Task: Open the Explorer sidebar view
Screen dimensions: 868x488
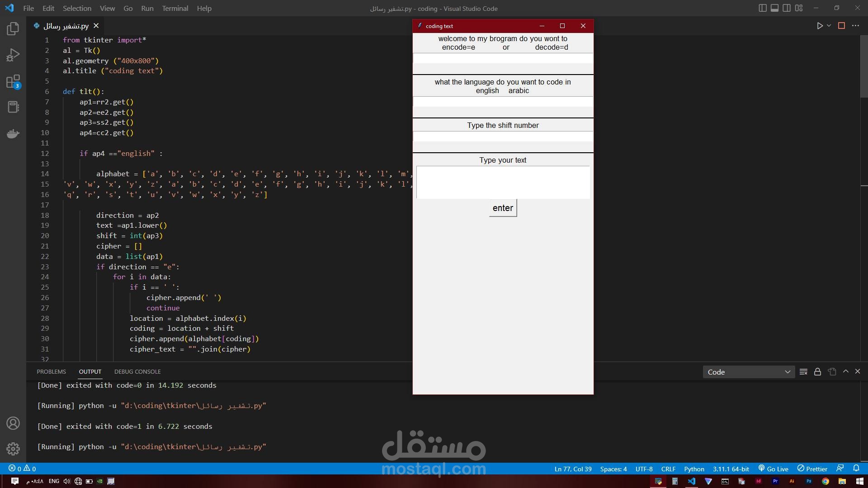Action: pyautogui.click(x=13, y=29)
